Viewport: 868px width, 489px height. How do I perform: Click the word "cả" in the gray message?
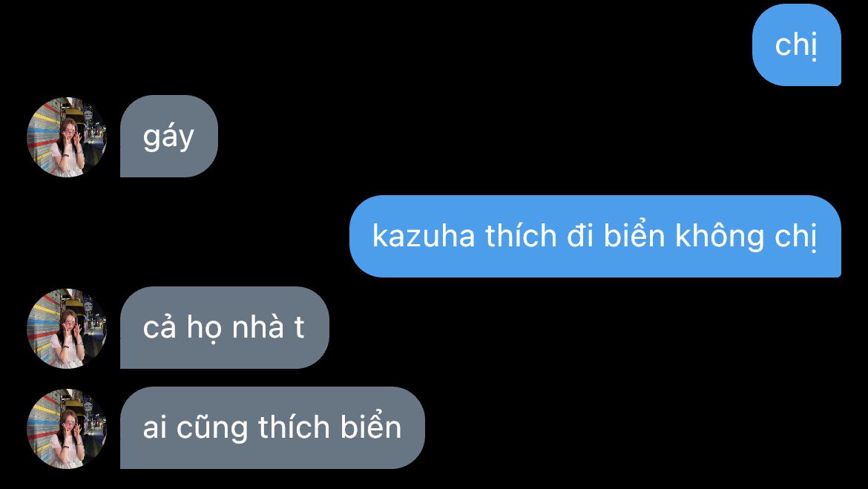click(160, 327)
